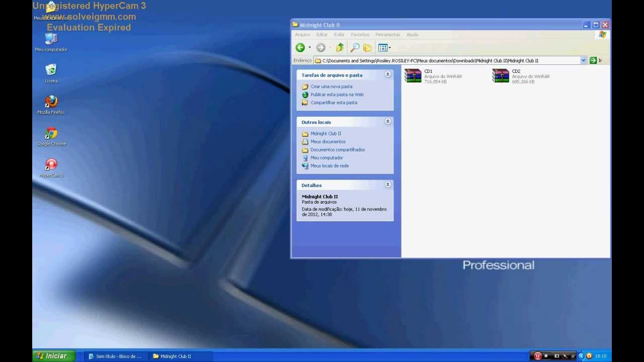Click the globe icon beside Publicar esta pasta
The height and width of the screenshot is (362, 644).
point(305,95)
